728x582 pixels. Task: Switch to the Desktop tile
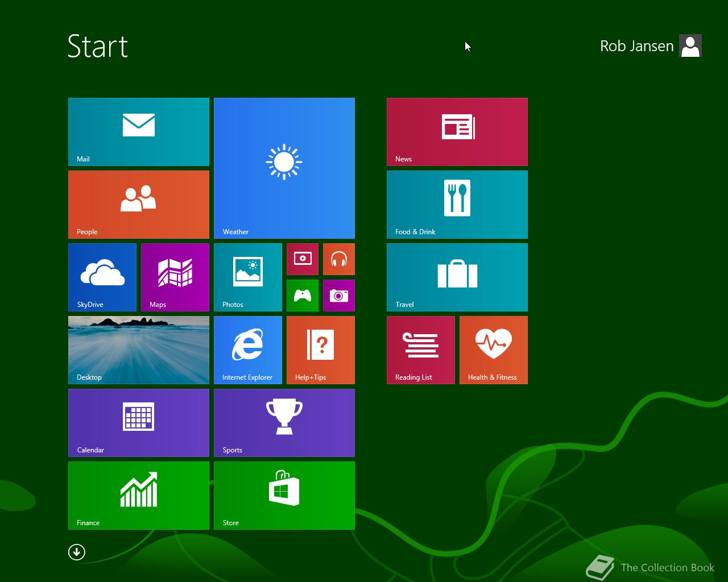point(139,350)
